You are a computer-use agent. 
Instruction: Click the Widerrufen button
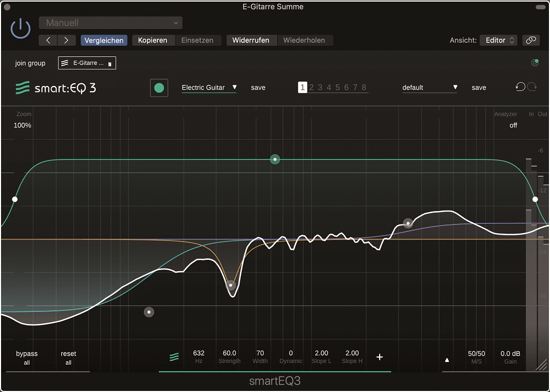[x=250, y=40]
